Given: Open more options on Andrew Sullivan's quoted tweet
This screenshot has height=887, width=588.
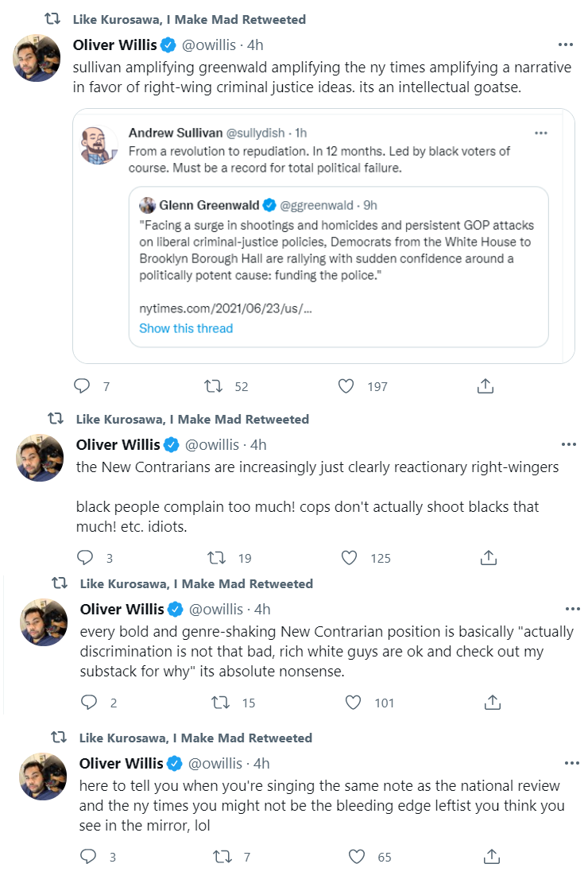Looking at the screenshot, I should pos(541,133).
